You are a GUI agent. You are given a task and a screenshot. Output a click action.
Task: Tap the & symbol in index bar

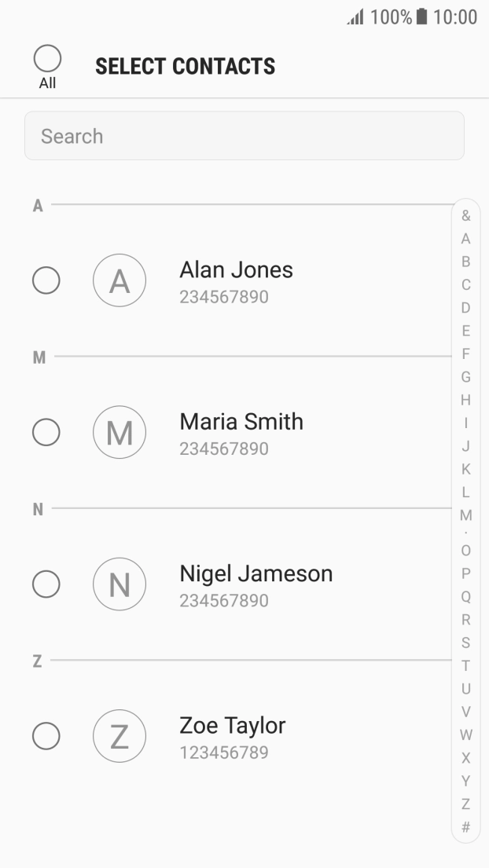(x=466, y=215)
